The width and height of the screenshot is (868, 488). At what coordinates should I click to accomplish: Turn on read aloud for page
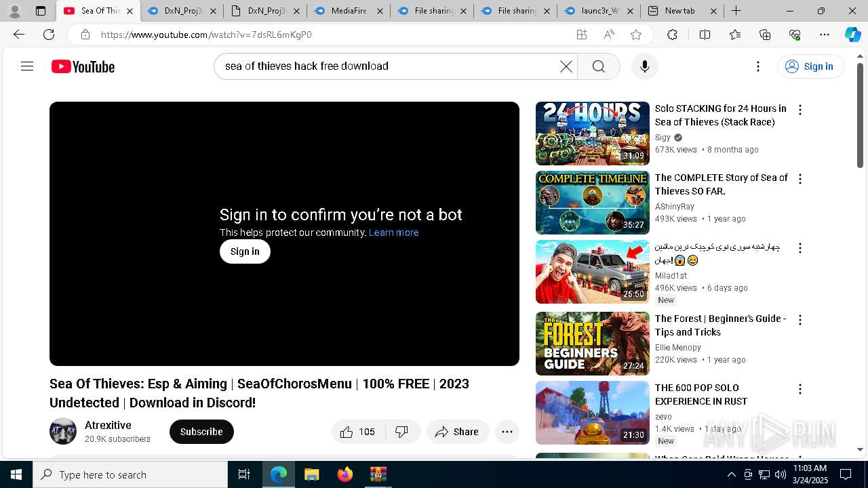[x=609, y=35]
